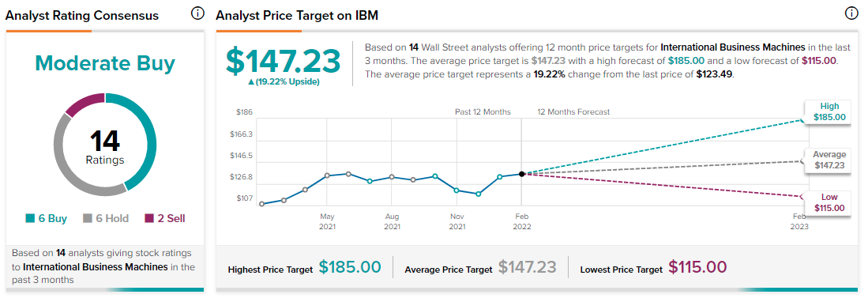
Task: Select the gray Hold legend square
Action: pos(88,219)
